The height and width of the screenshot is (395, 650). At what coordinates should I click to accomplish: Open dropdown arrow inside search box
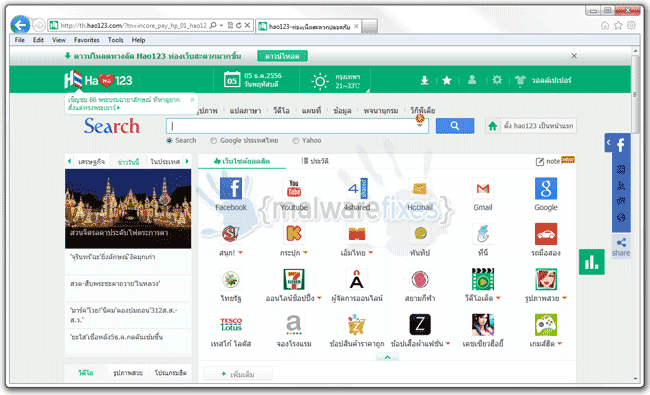420,126
